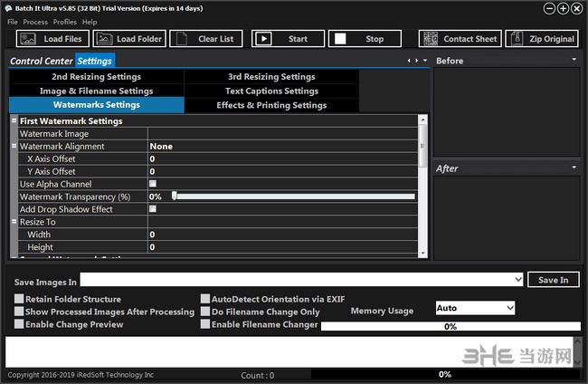Click the Watermark Image value field
The image size is (588, 384).
click(x=283, y=134)
